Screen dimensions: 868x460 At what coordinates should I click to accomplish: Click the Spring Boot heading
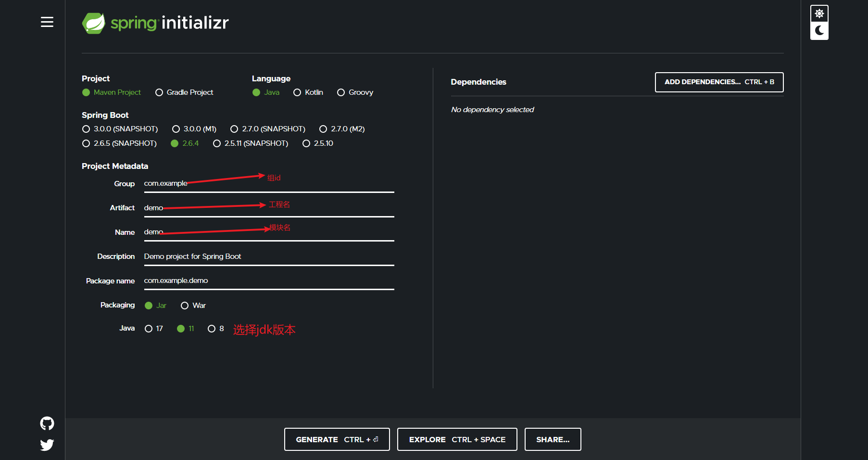coord(105,115)
